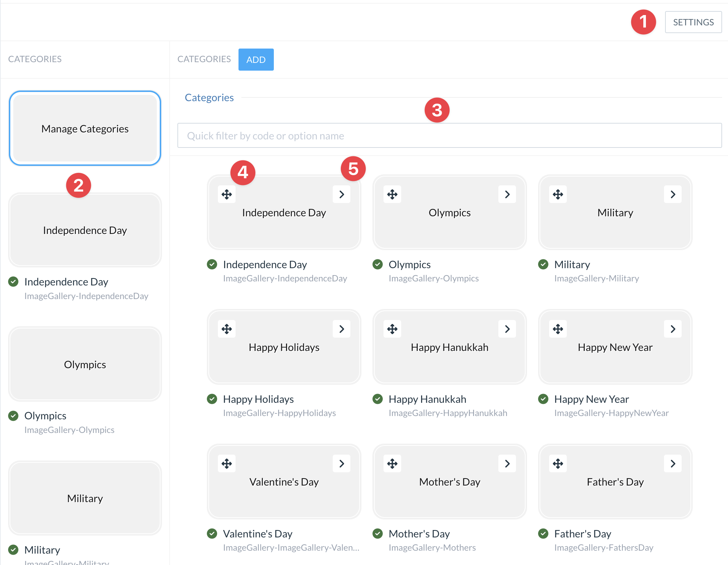Expand Mother's Day card chevron arrow
728x565 pixels.
(507, 463)
